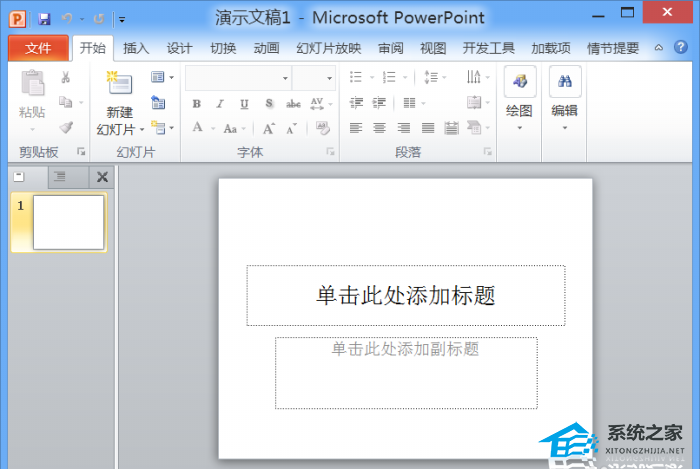Open the 加载项 tab

550,48
